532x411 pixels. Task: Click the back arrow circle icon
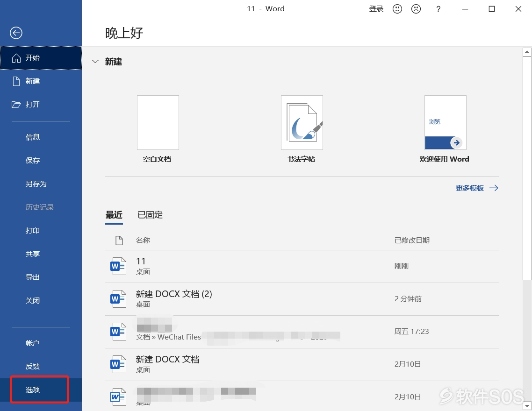click(16, 33)
